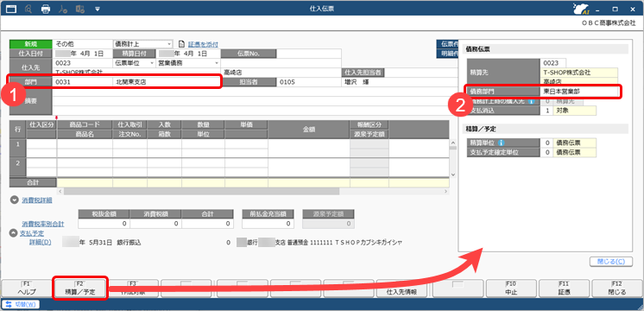Click the 閉じる(C) button in side panel
Screen dimensions: 644x311
(610, 262)
